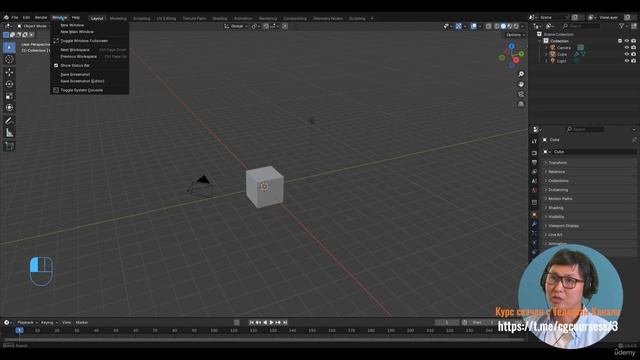Expand the Instancing panel

click(590, 190)
